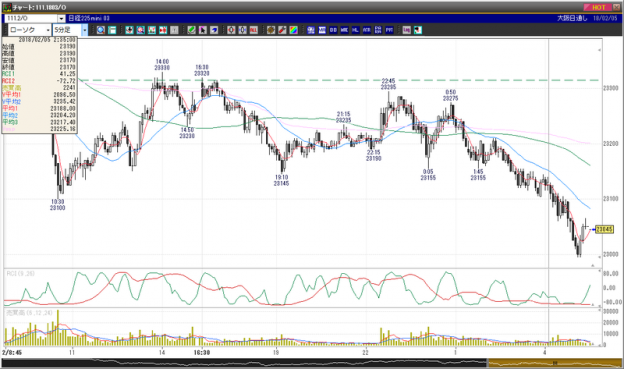
Task: Click the orange range slider at bottom
Action: point(554,363)
